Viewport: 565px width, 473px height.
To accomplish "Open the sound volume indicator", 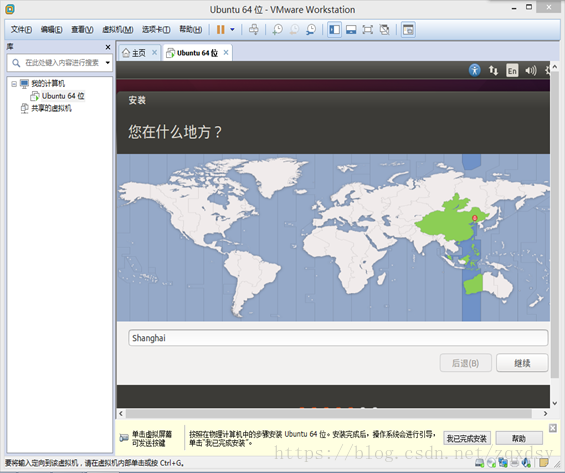I will 531,70.
